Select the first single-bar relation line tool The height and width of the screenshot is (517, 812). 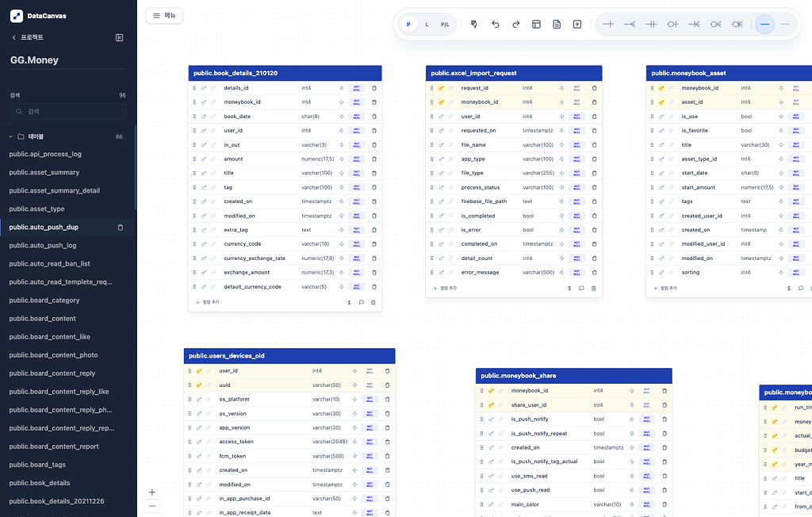tap(608, 25)
